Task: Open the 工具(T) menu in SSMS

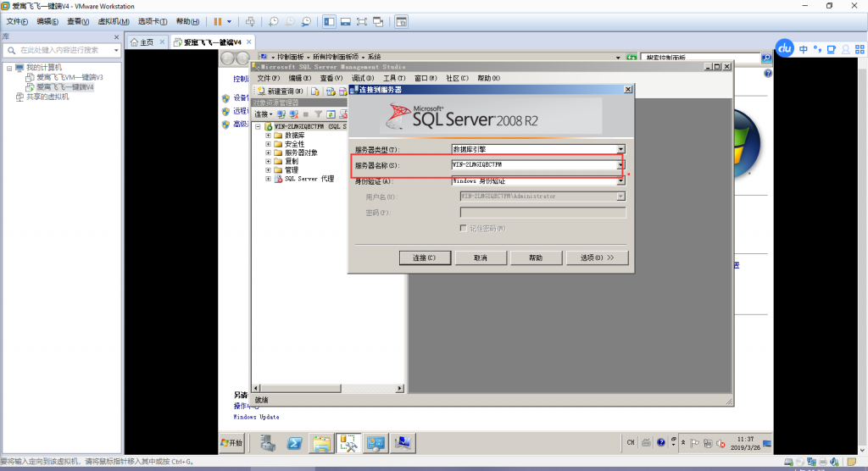Action: coord(394,79)
